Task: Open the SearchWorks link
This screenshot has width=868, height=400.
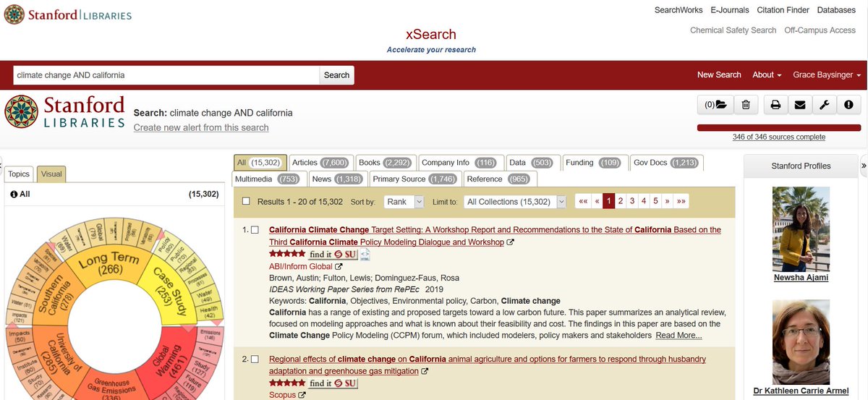Action: tap(678, 10)
